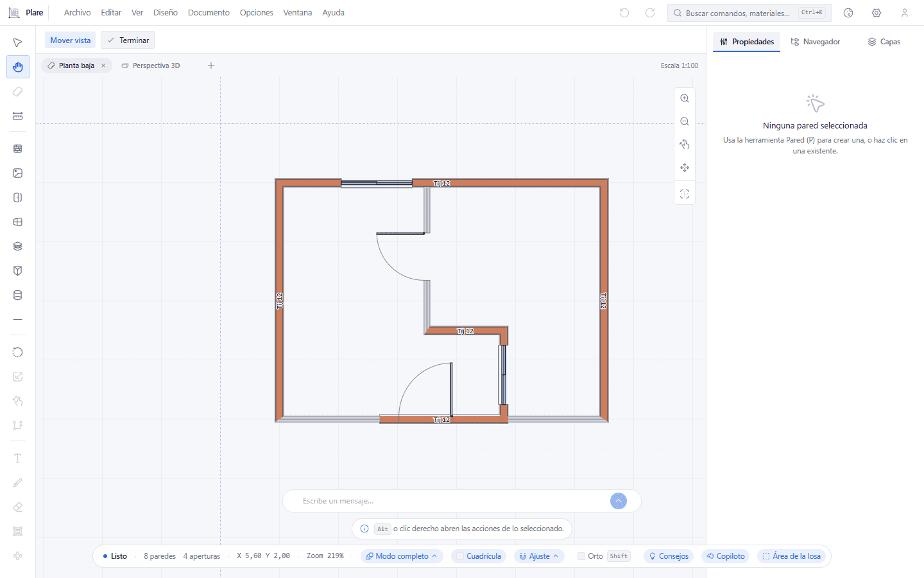The image size is (924, 578).
Task: Select the straight line tool
Action: [18, 319]
